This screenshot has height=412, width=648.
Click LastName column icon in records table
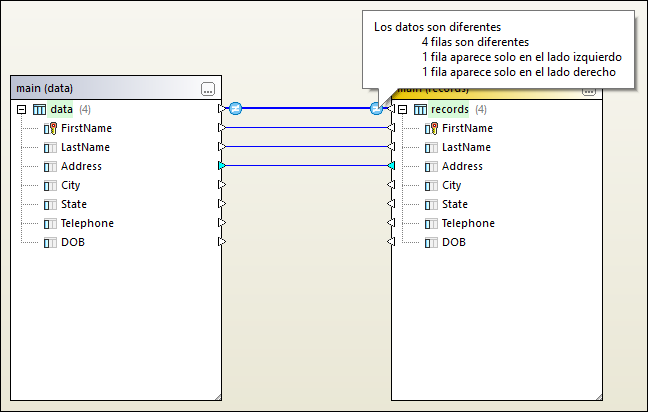(x=431, y=148)
